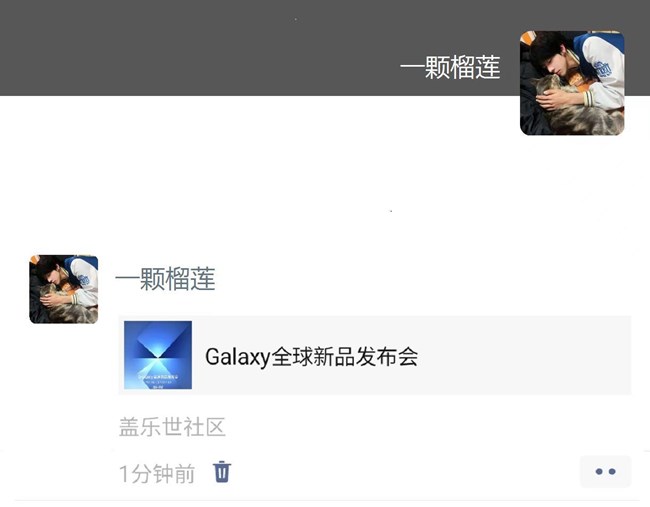
Task: Delete the post with the trash icon
Action: click(222, 472)
